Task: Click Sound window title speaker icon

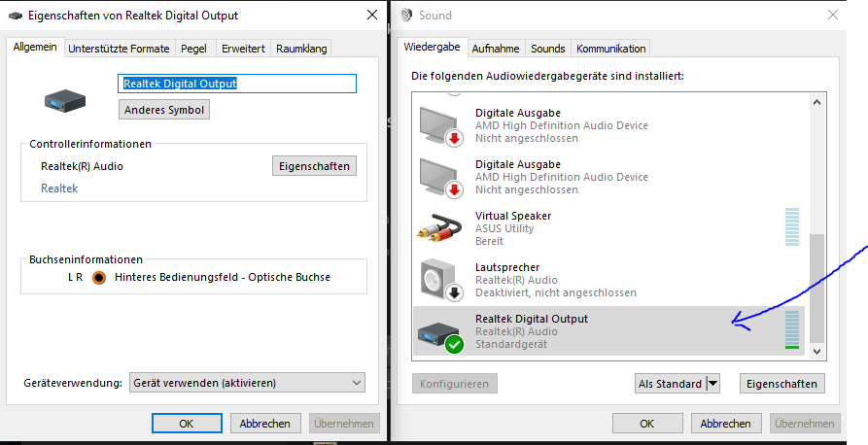Action: [x=405, y=15]
